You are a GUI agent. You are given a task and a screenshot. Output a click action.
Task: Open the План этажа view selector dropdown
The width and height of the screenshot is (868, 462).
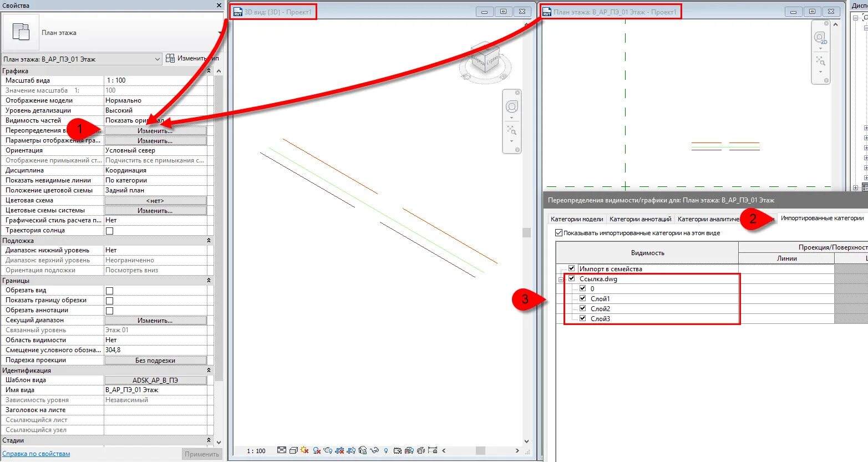tap(156, 59)
